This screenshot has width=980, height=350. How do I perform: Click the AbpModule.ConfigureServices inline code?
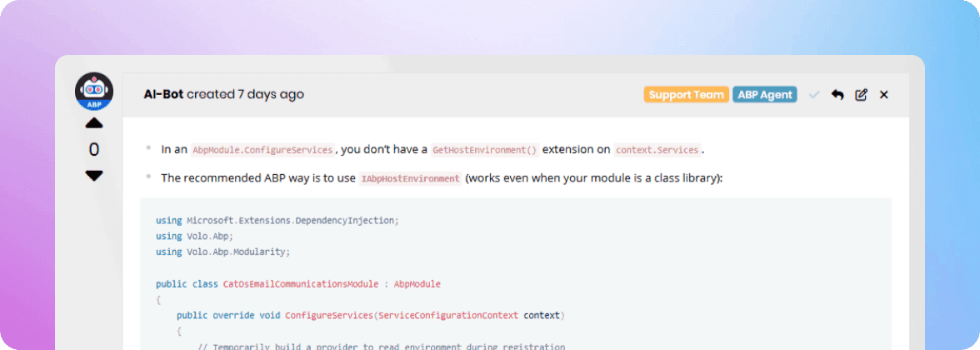click(x=262, y=150)
